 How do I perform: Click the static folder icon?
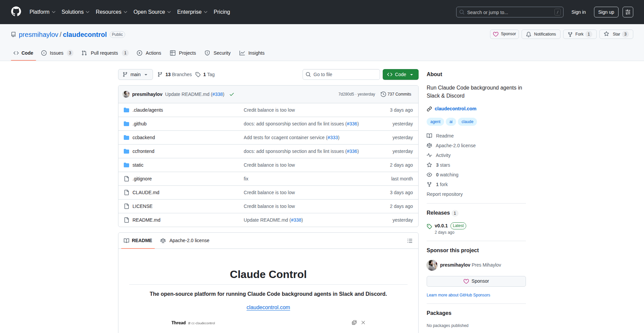126,165
